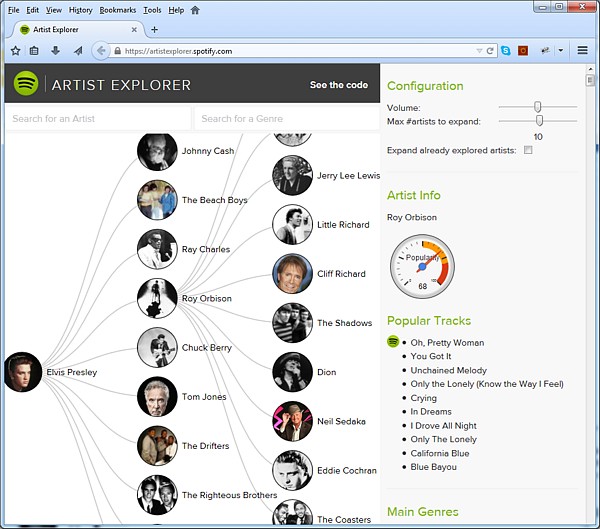
Task: Play the track You Got It
Action: 430,356
